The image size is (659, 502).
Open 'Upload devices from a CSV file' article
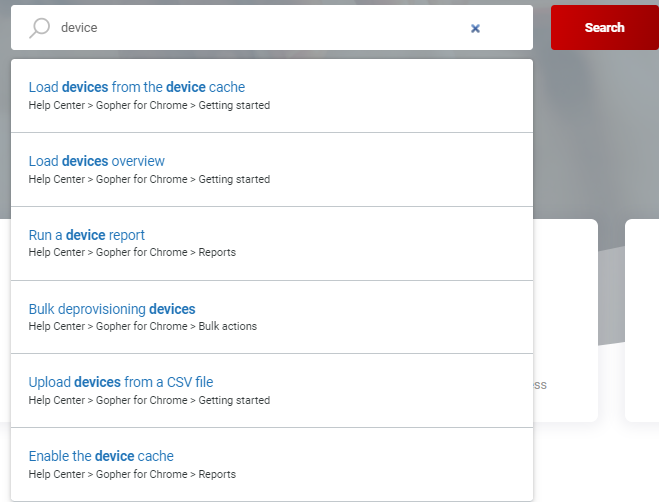pyautogui.click(x=120, y=382)
